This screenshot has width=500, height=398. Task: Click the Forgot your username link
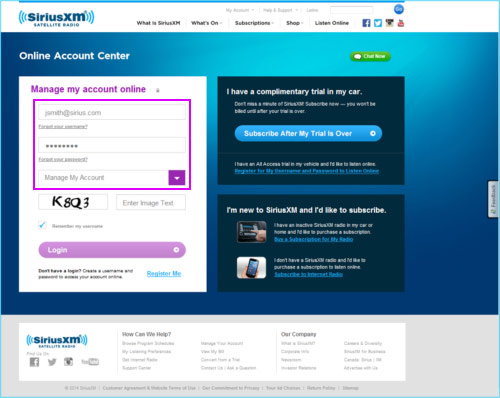pyautogui.click(x=63, y=126)
